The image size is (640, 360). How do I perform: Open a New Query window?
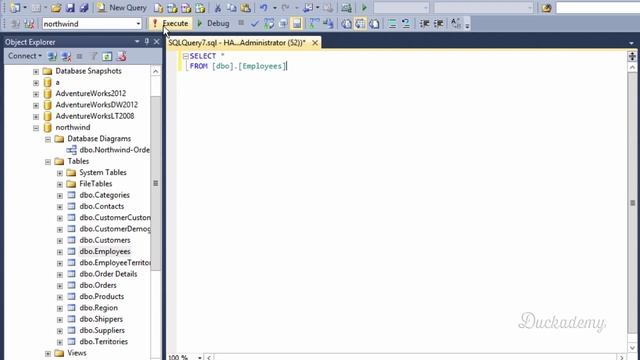click(122, 7)
